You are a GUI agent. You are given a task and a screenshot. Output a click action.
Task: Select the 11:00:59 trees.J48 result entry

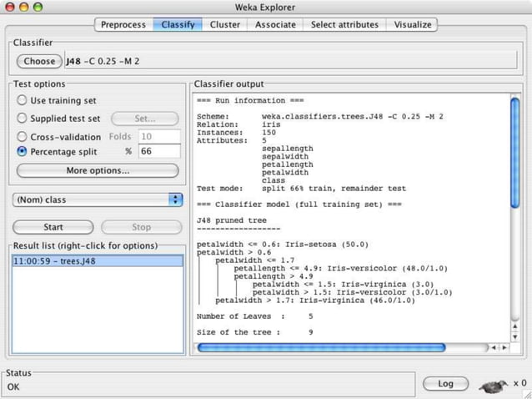(98, 261)
